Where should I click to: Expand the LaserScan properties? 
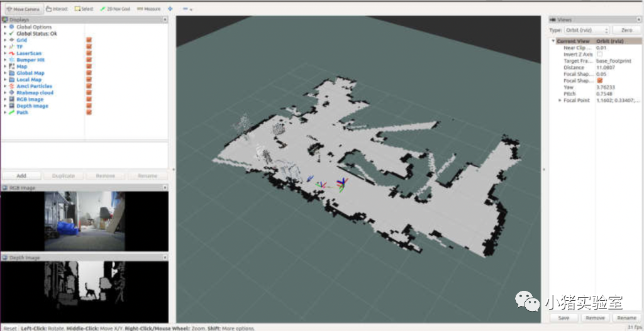5,53
